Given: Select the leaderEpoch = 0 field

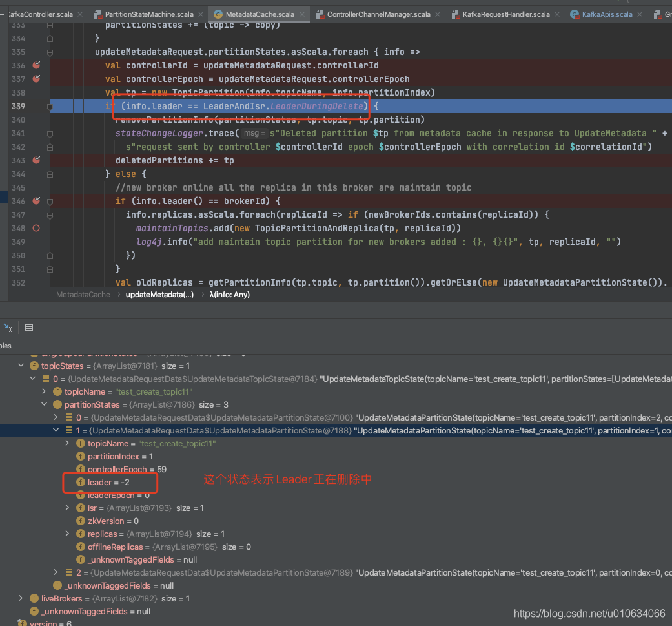Looking at the screenshot, I should [x=118, y=496].
